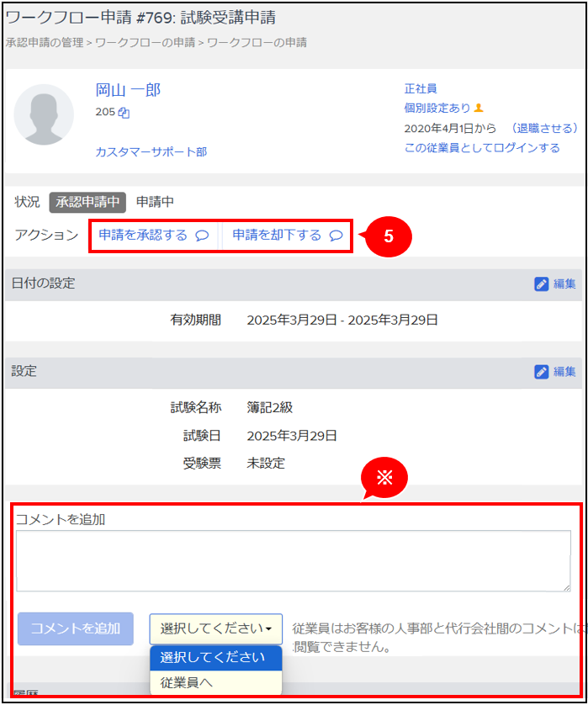This screenshot has width=588, height=705.
Task: Open employee profile 岡山 一郎
Action: click(128, 90)
